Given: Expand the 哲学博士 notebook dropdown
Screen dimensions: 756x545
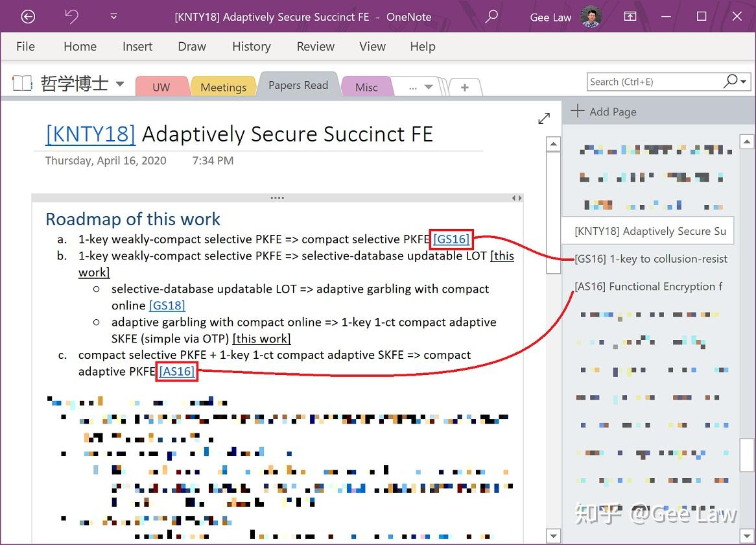Looking at the screenshot, I should [x=120, y=84].
